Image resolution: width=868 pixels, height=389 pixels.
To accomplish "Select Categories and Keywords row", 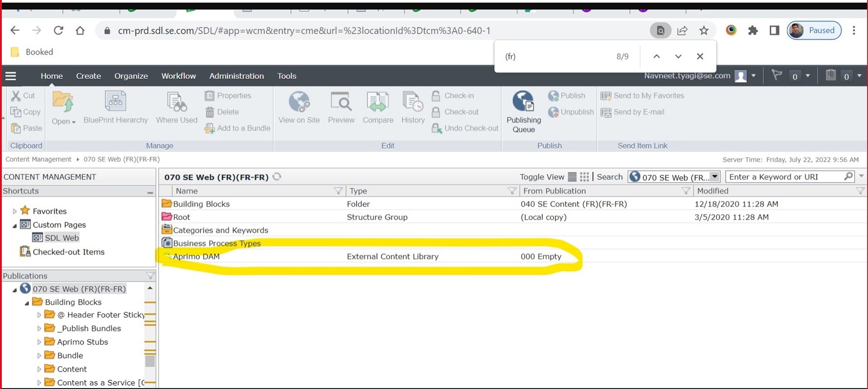I will tap(512, 230).
